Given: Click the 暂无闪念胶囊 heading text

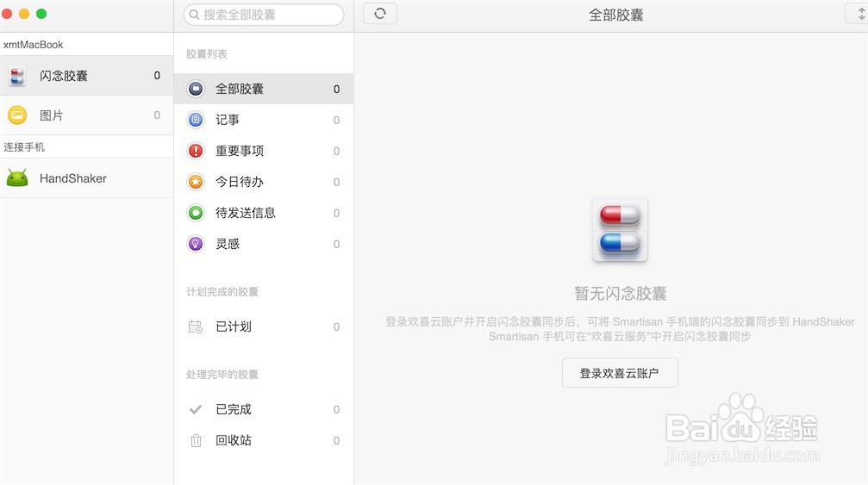Looking at the screenshot, I should click(x=620, y=293).
